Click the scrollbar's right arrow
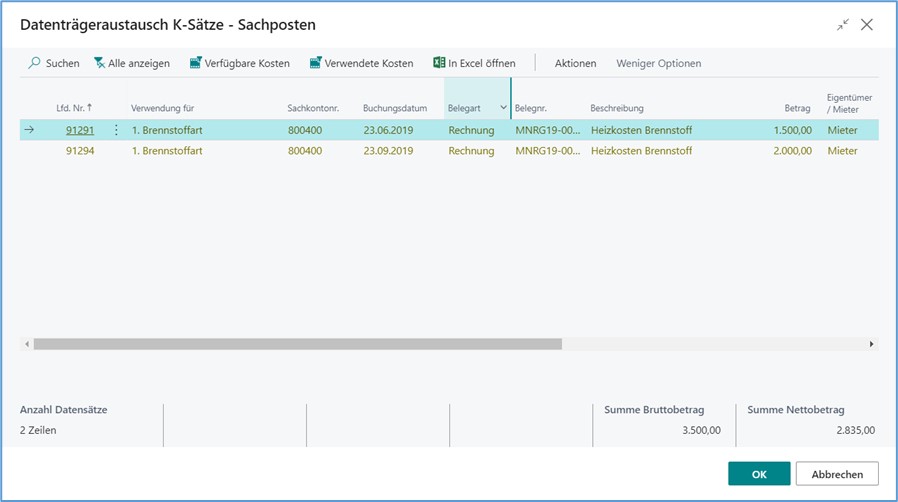The width and height of the screenshot is (898, 502). tap(871, 344)
